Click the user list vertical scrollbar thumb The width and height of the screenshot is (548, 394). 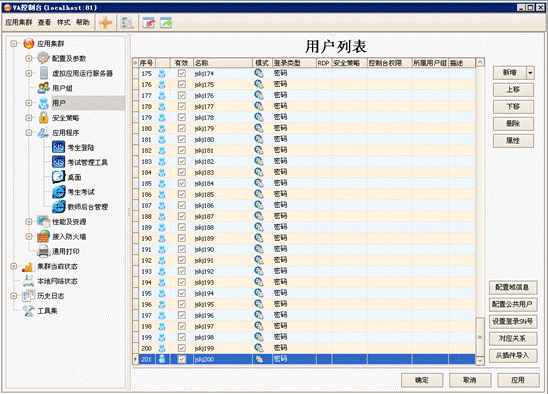coord(480,336)
